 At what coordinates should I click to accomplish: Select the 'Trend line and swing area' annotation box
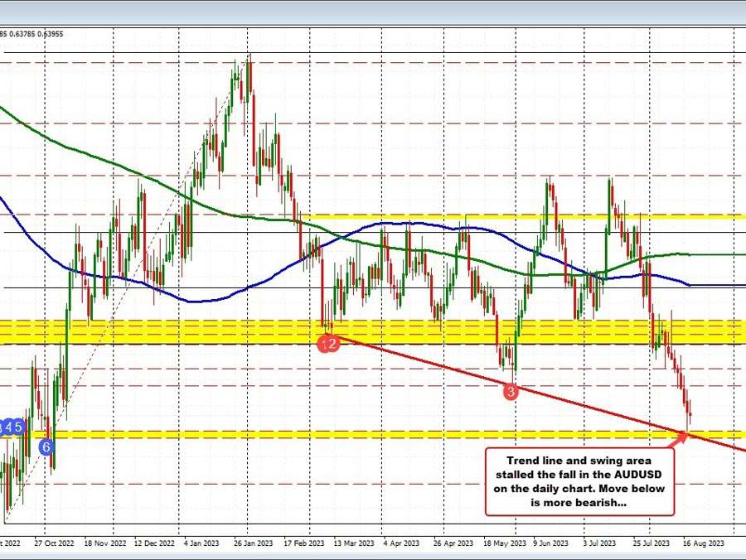click(580, 480)
